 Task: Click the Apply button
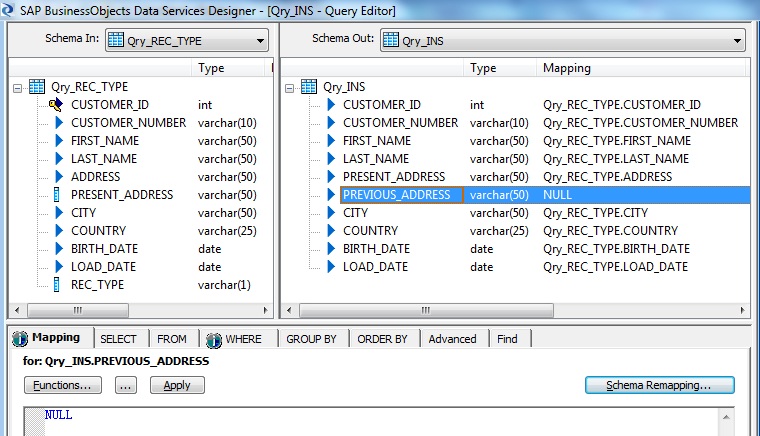(x=177, y=385)
